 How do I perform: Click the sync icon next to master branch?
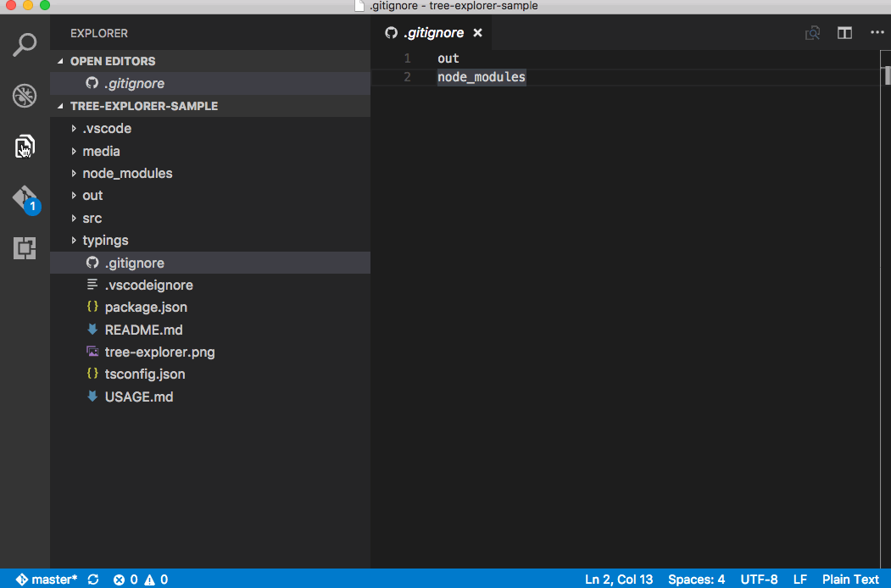(x=92, y=580)
